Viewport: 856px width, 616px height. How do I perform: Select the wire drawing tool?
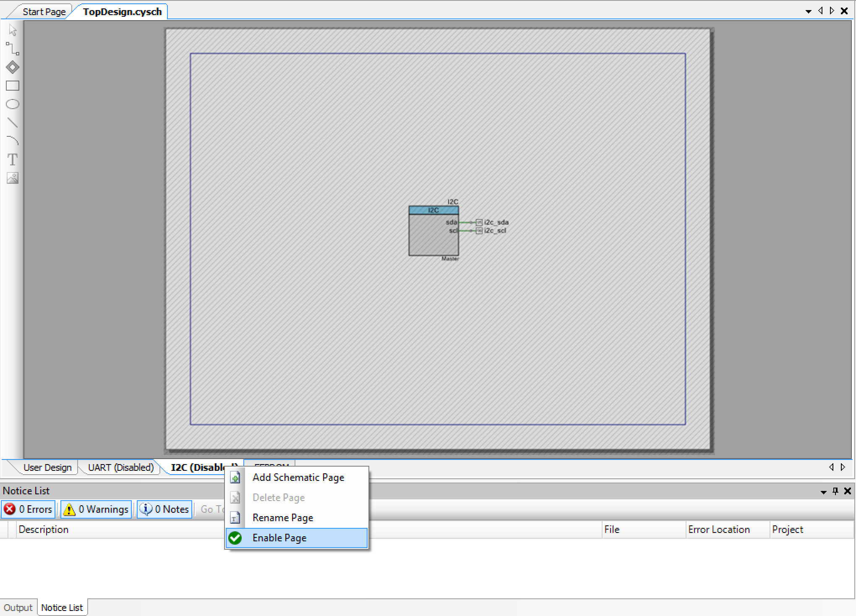tap(13, 49)
